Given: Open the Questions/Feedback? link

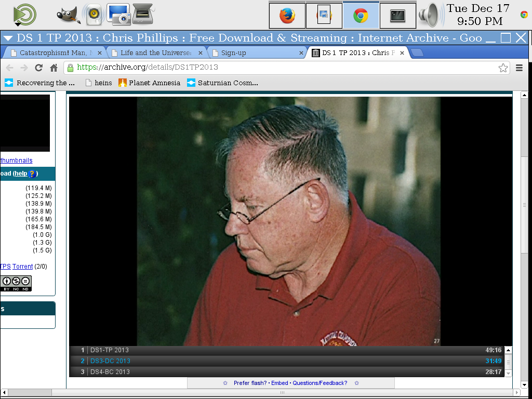Looking at the screenshot, I should pos(320,383).
